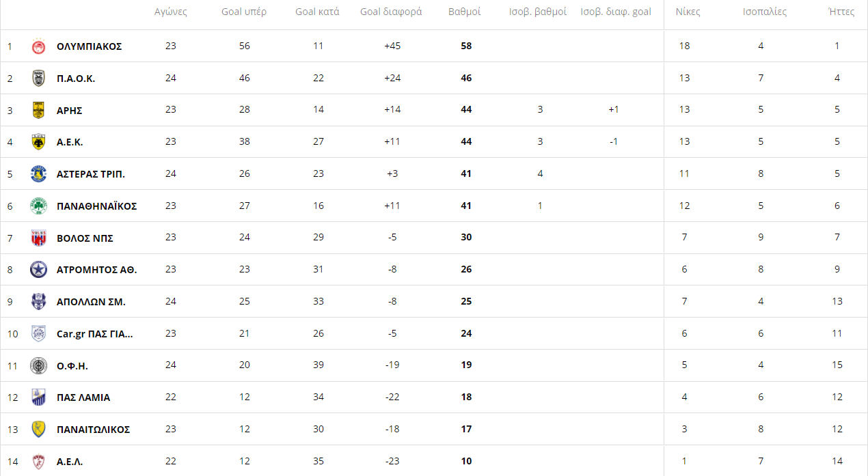This screenshot has height=476, width=868.
Task: Open the Car.gr ΠΑΣ ΓΙΑ... team link
Action: [x=95, y=334]
